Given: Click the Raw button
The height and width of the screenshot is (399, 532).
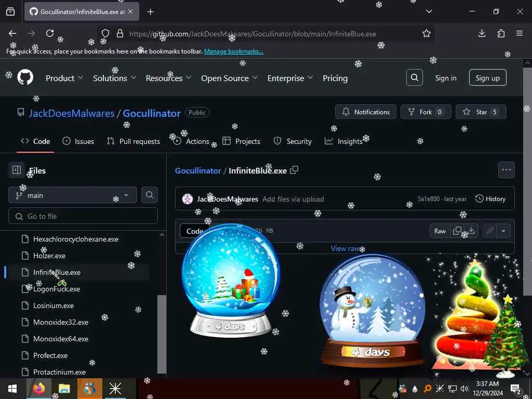Looking at the screenshot, I should click(440, 231).
